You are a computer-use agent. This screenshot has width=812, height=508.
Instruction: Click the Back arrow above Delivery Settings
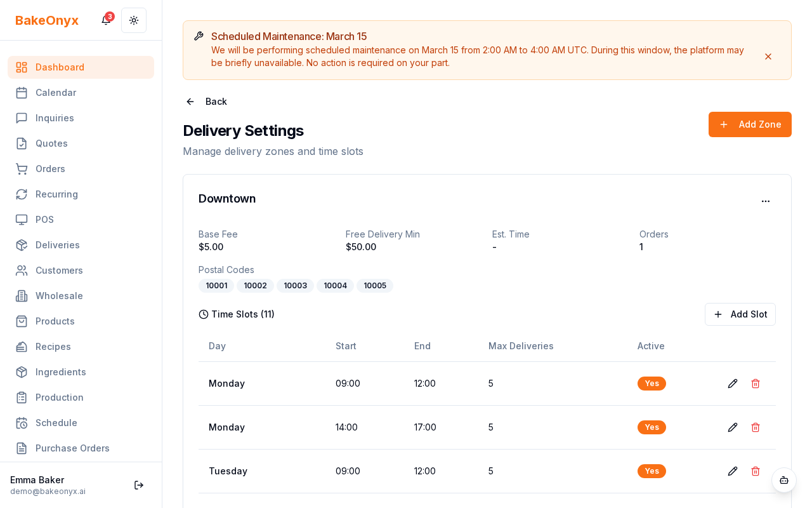click(x=190, y=102)
